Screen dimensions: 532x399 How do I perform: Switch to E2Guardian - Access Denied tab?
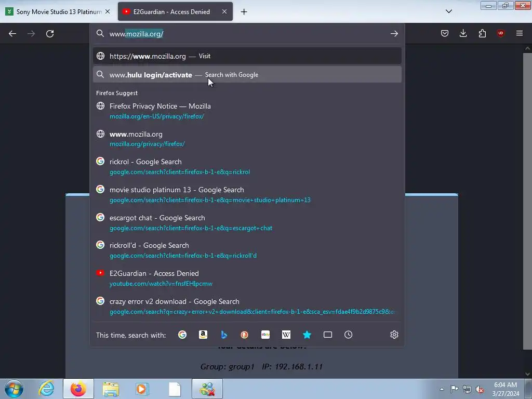(175, 11)
